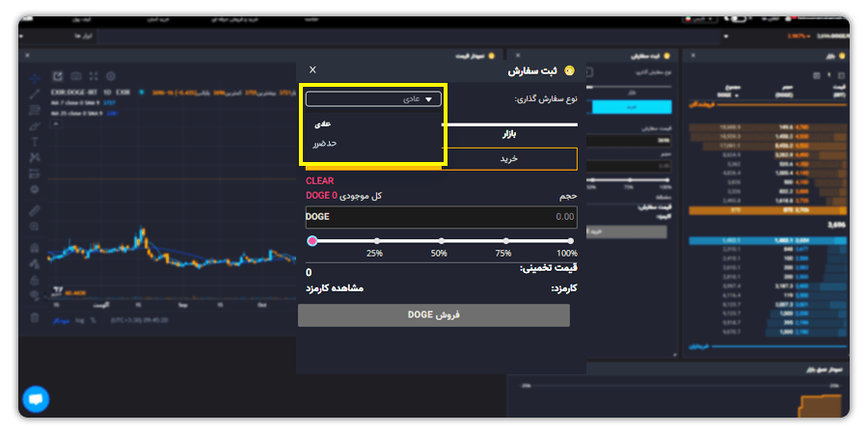The image size is (868, 434).
Task: Open chart settings gear icon
Action: click(111, 76)
